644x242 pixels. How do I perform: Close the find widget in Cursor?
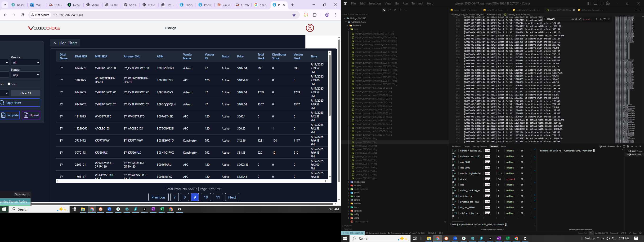608,19
